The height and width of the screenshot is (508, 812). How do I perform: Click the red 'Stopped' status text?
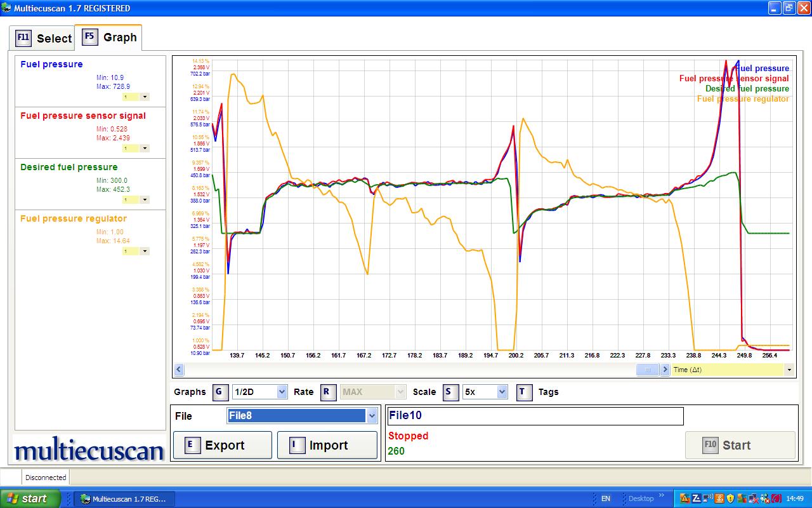pyautogui.click(x=408, y=436)
